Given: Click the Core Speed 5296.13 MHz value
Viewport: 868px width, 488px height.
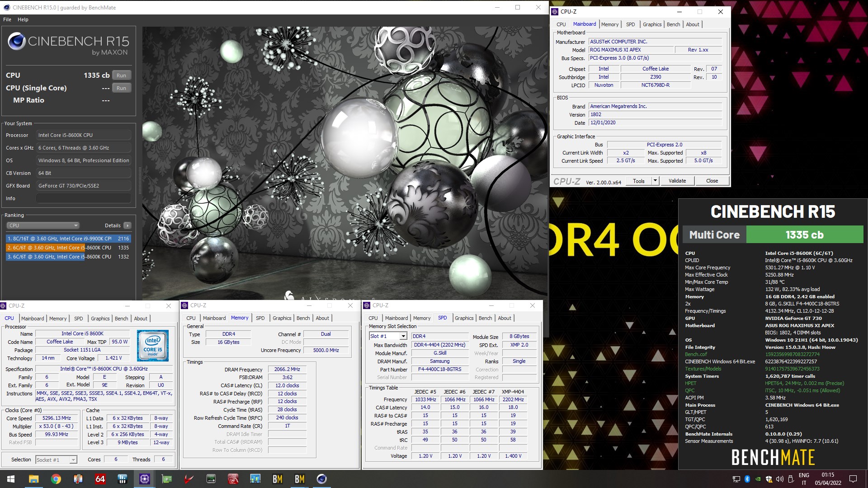Looking at the screenshot, I should [57, 418].
